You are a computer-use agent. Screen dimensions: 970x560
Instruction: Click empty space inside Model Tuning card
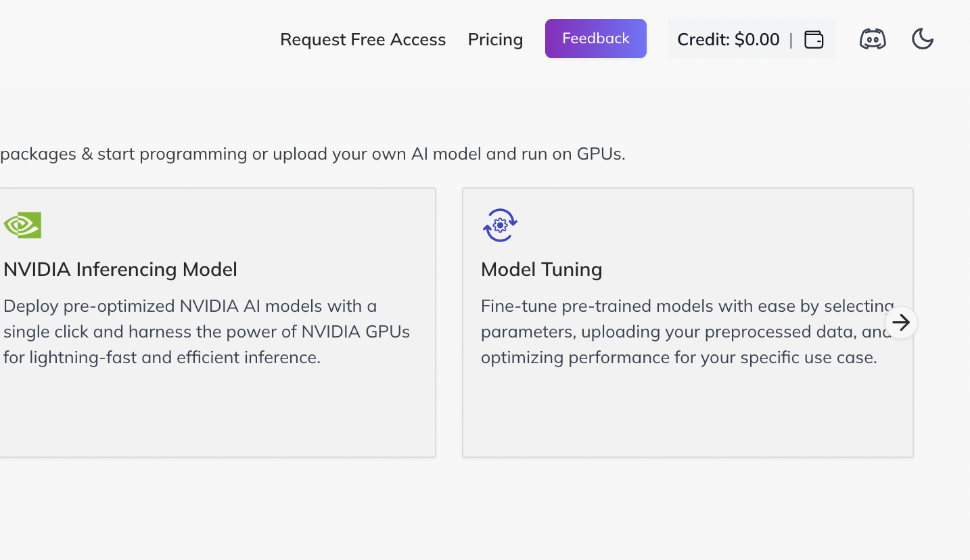coord(687,413)
